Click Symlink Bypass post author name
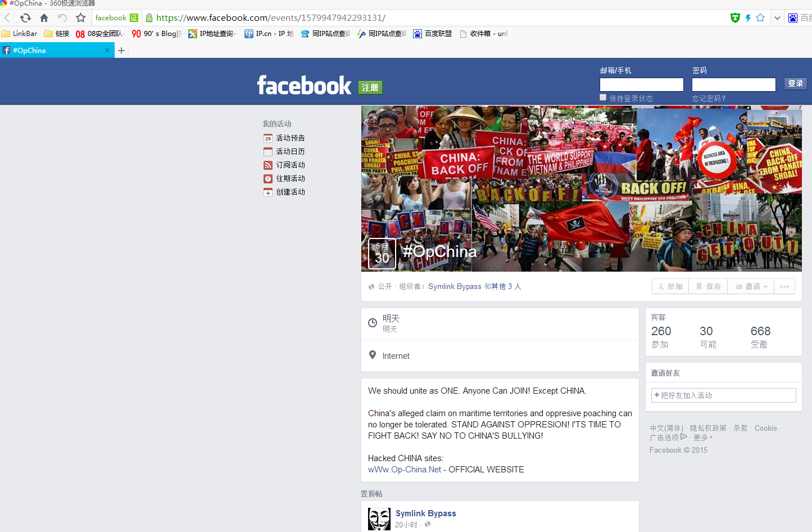Screen dimensions: 812x532 click(x=425, y=513)
